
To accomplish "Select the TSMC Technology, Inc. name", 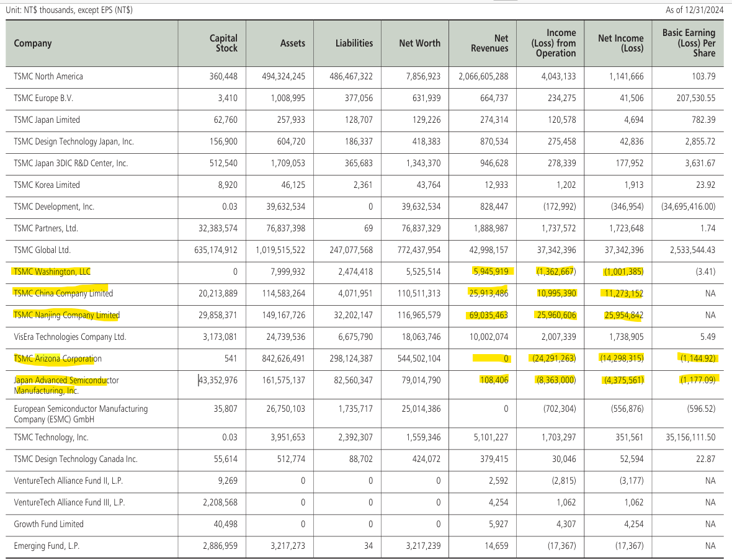I will (x=51, y=438).
